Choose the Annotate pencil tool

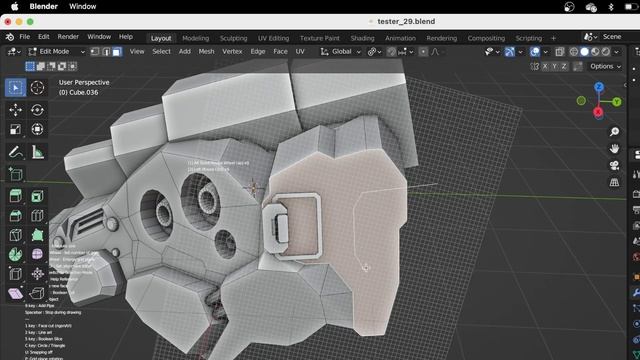click(16, 152)
